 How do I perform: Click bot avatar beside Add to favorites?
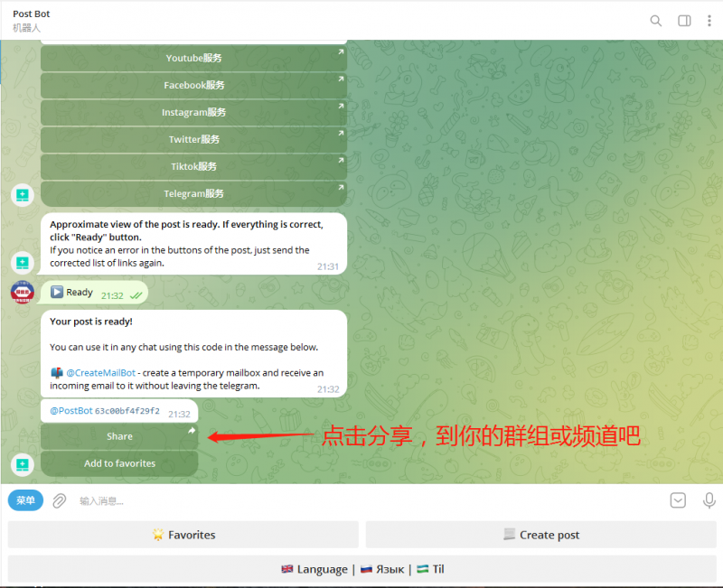coord(22,464)
